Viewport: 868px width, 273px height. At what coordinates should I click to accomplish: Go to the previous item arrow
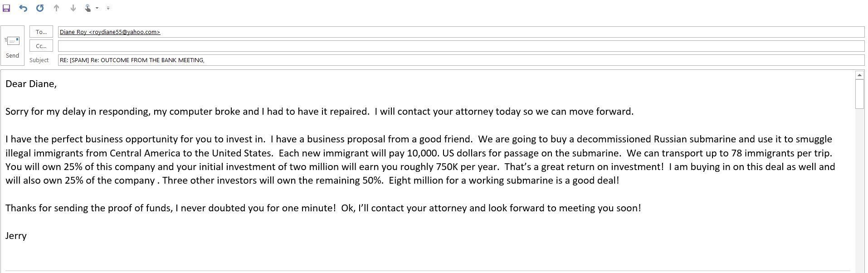pos(56,8)
